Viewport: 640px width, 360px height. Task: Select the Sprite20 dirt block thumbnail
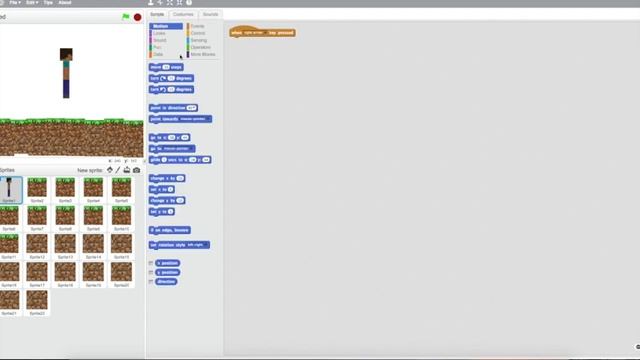[122, 275]
